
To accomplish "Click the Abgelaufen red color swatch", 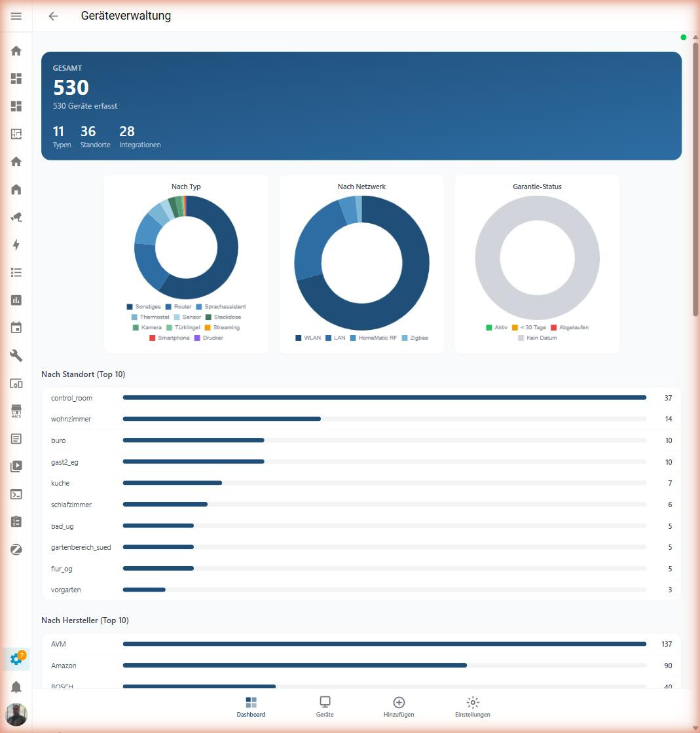I will (x=553, y=328).
